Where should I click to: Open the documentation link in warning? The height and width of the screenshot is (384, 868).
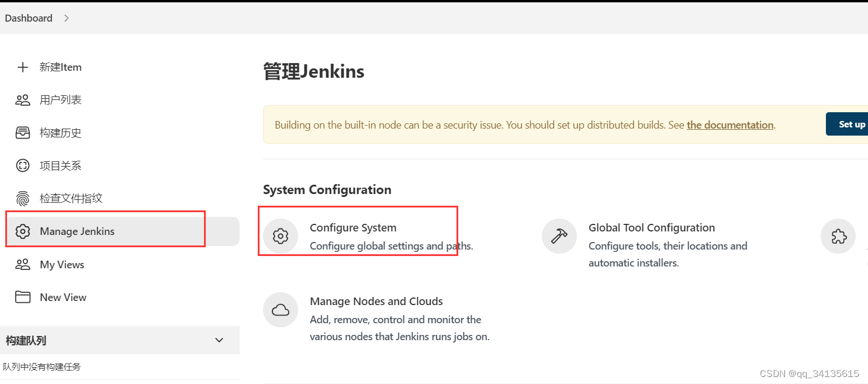[x=730, y=124]
